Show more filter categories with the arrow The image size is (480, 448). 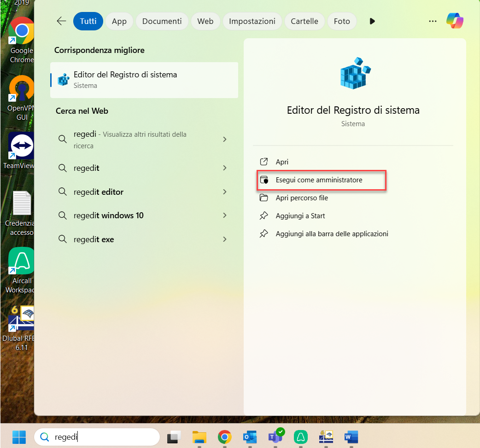pyautogui.click(x=372, y=21)
